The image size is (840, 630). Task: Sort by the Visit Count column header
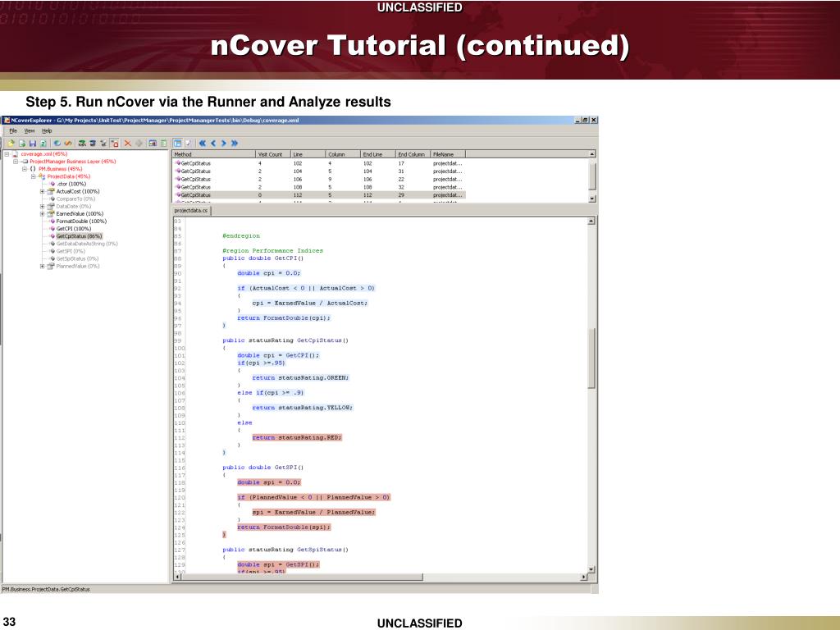273,154
